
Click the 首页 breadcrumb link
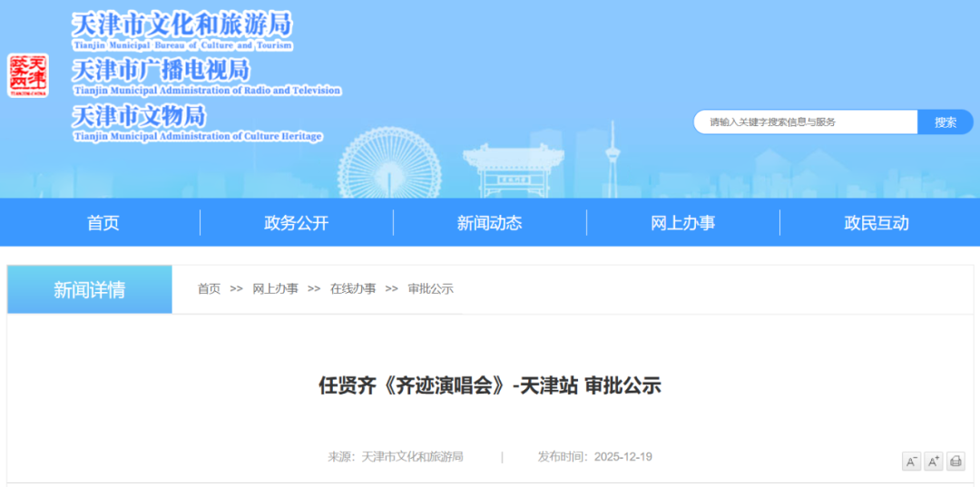(x=209, y=289)
